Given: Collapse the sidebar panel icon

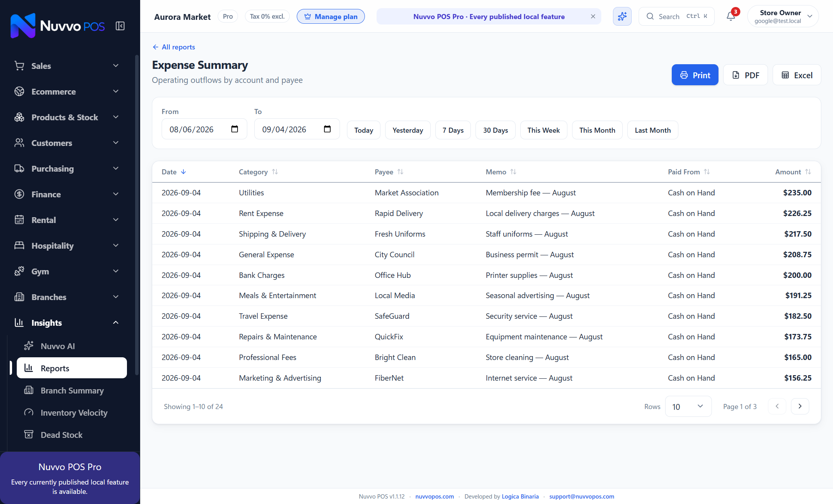Looking at the screenshot, I should tap(120, 26).
